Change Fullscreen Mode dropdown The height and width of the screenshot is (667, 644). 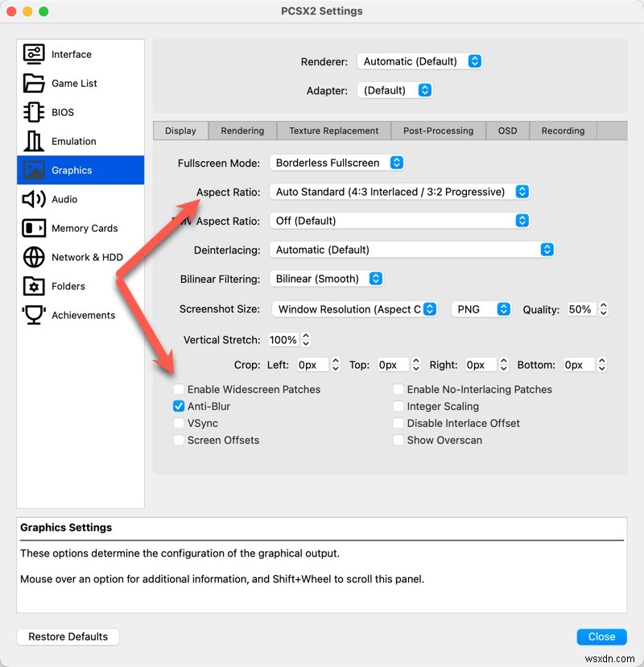336,163
